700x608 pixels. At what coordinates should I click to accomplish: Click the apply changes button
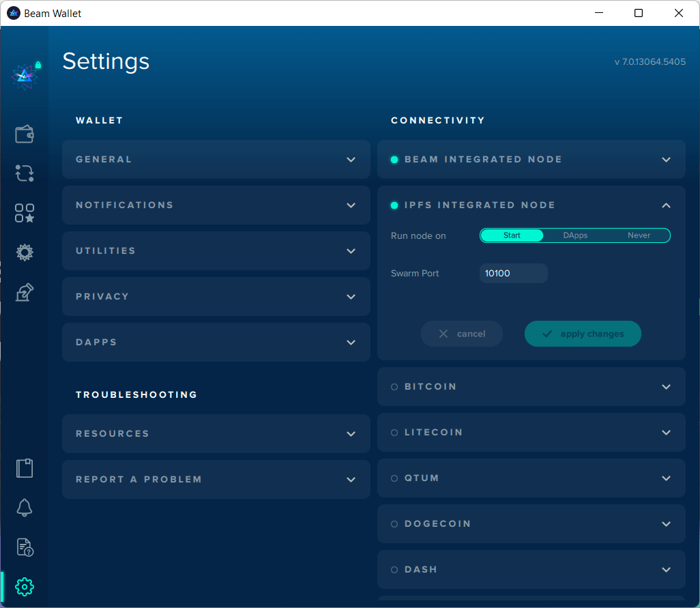coord(583,334)
